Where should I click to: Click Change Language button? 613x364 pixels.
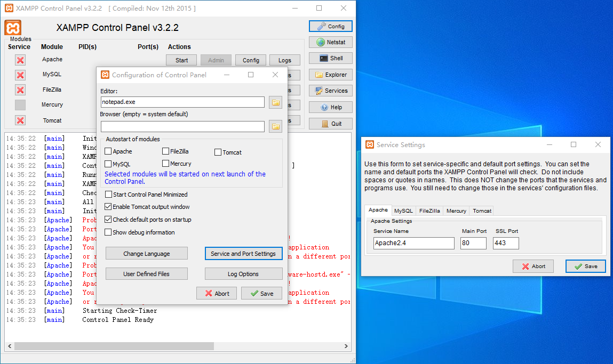tap(147, 254)
